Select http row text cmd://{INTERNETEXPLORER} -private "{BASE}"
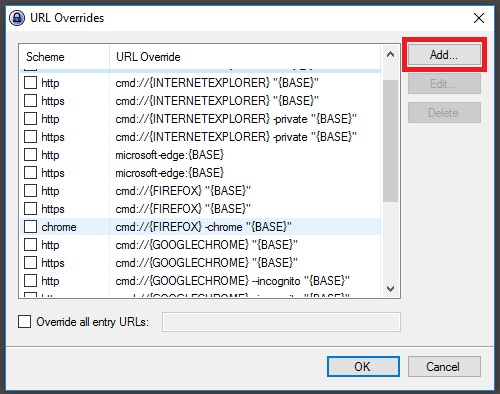Image resolution: width=500 pixels, height=394 pixels. [x=236, y=119]
